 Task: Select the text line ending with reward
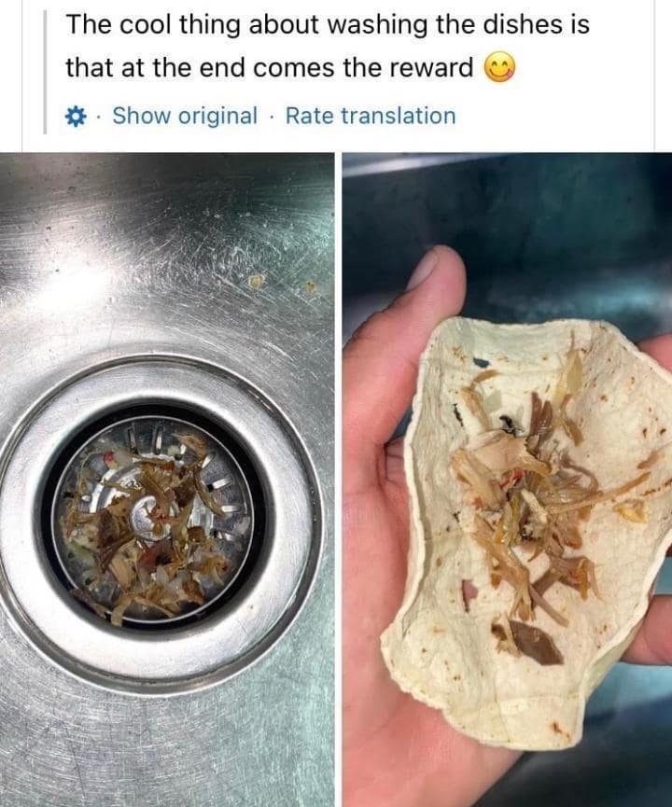(270, 68)
